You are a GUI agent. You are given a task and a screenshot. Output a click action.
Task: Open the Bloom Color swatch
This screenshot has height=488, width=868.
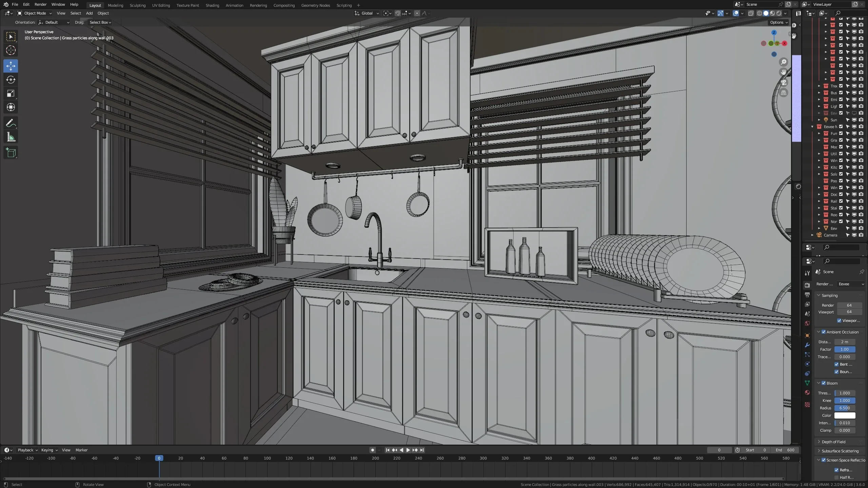(x=844, y=415)
